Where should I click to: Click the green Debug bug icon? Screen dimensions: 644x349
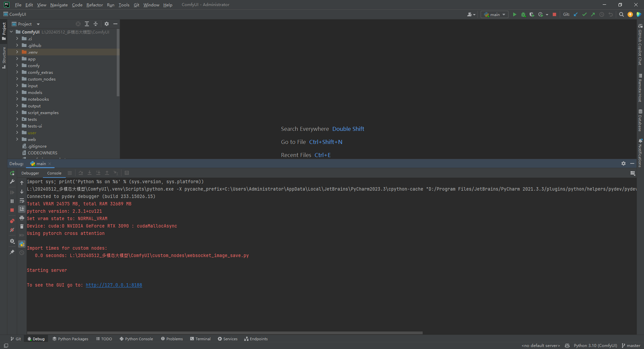pos(523,15)
